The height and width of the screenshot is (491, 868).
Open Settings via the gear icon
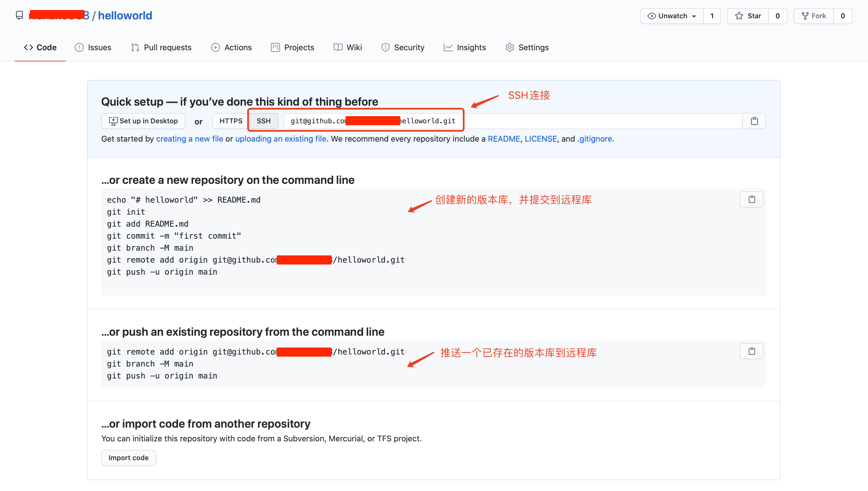pyautogui.click(x=510, y=48)
